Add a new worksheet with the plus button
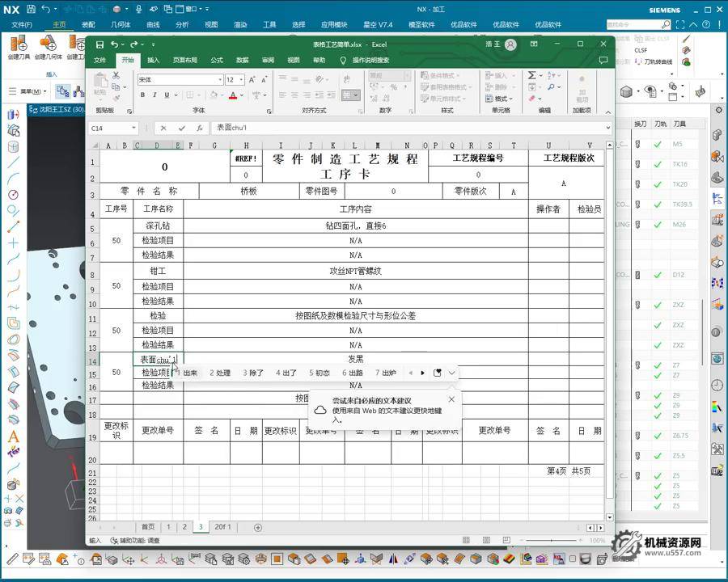 click(x=256, y=526)
